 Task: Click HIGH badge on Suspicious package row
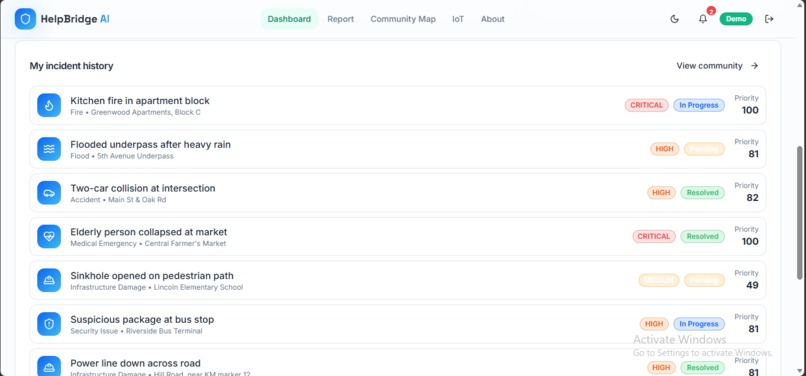click(654, 324)
